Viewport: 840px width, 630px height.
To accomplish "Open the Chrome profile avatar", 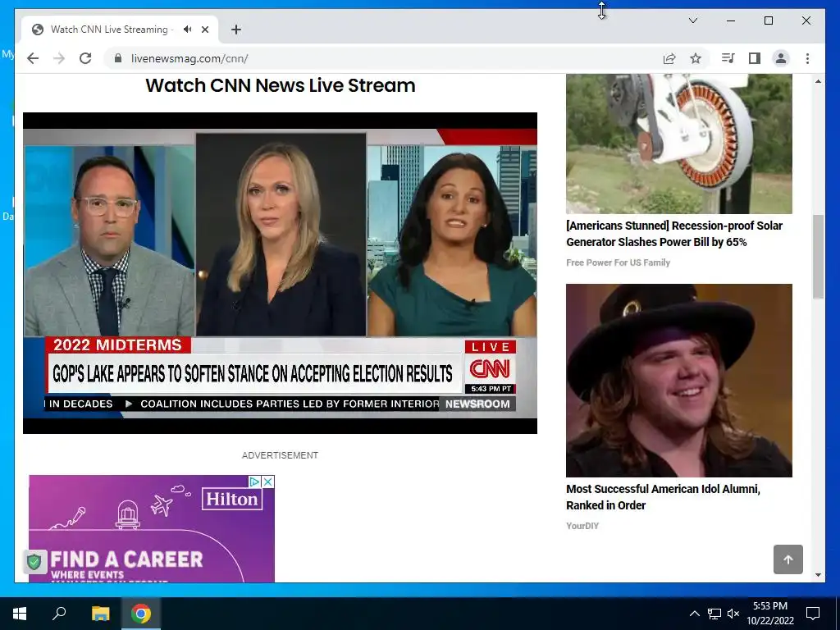I will click(781, 58).
